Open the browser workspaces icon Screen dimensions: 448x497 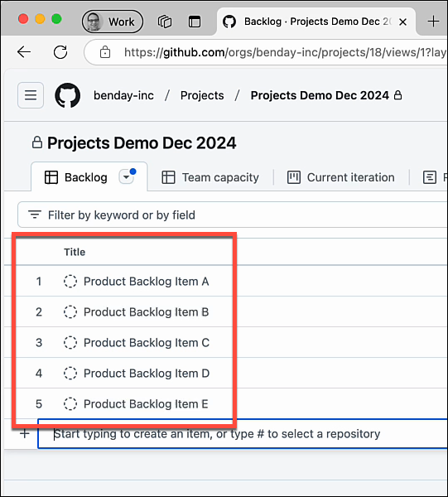(x=165, y=22)
